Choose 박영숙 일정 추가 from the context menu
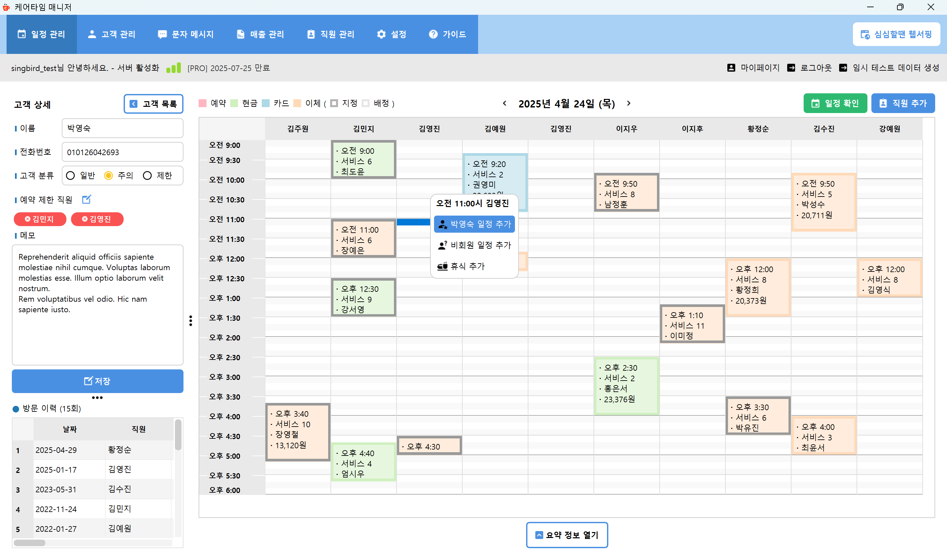This screenshot has width=947, height=560. [474, 224]
